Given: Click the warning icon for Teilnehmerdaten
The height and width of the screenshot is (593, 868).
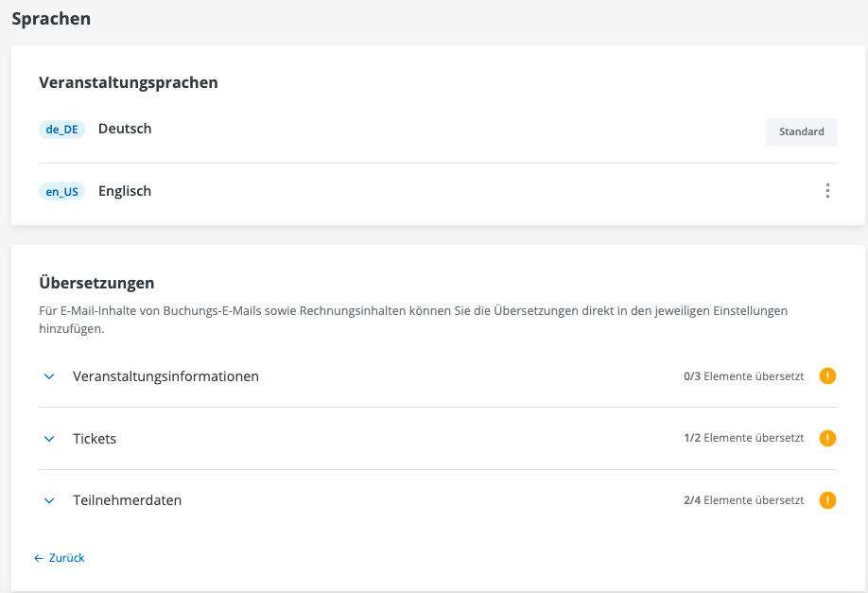Looking at the screenshot, I should (x=828, y=500).
